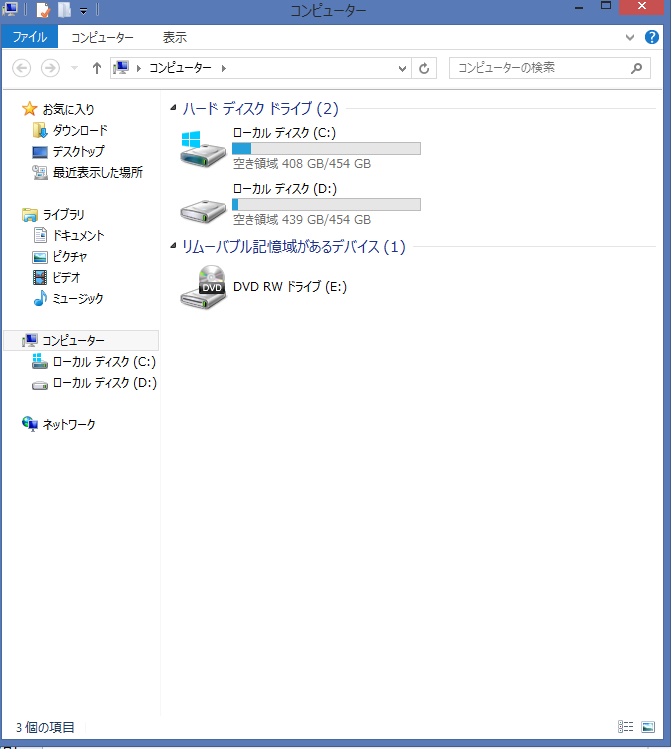Click the picture icon beside ピクチャ
671x749 pixels.
pos(40,257)
